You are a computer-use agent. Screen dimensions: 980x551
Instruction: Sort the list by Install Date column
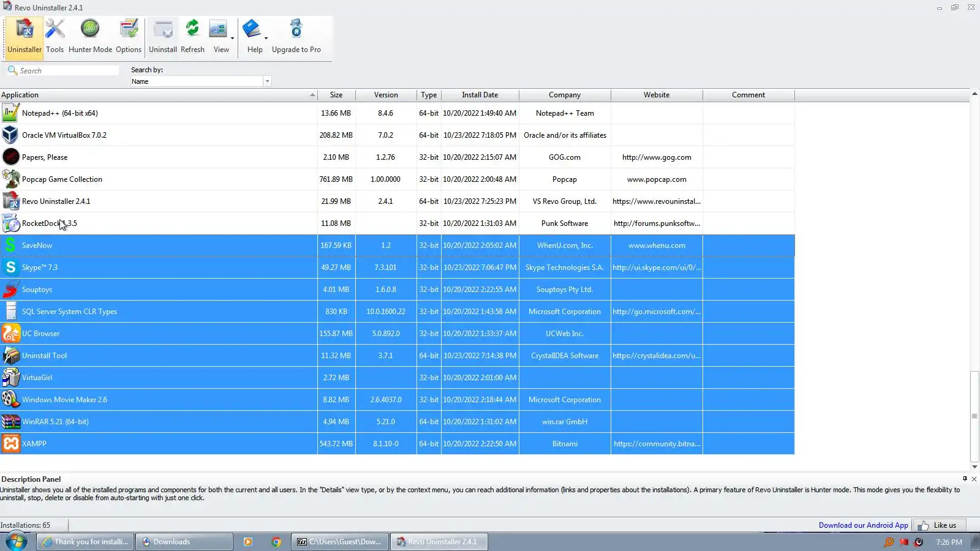coord(480,95)
